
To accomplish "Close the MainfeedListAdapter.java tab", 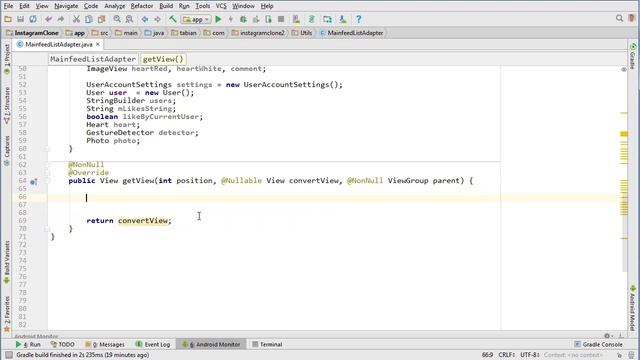I will coord(98,44).
